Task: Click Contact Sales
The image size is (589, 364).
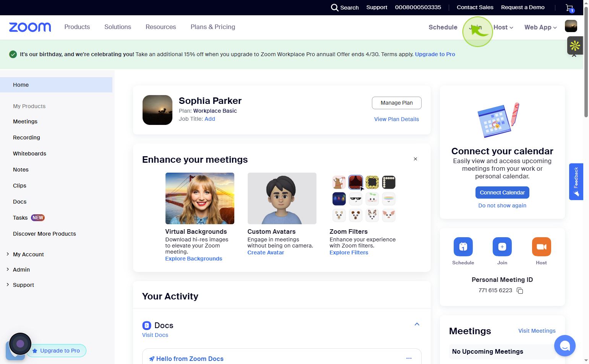Action: [x=475, y=7]
